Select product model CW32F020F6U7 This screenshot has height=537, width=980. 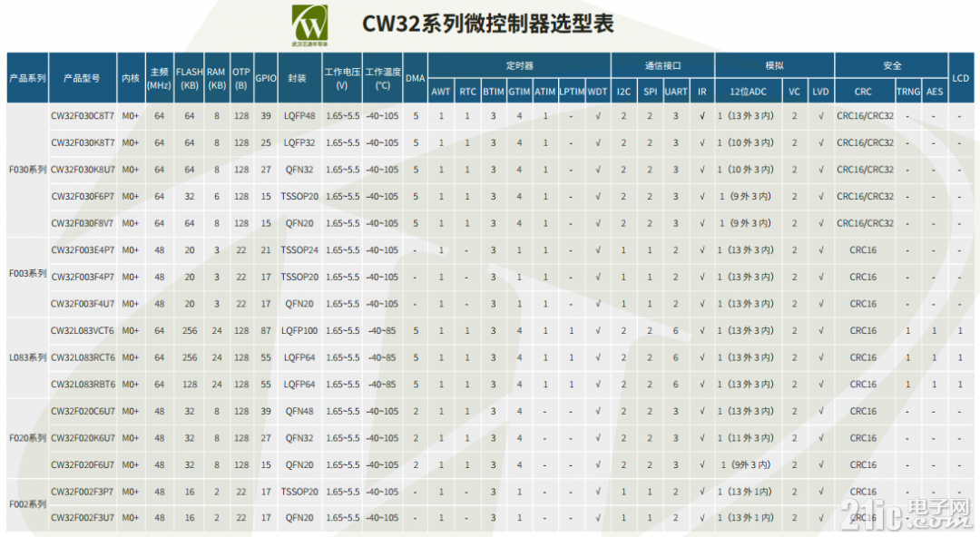(x=83, y=465)
